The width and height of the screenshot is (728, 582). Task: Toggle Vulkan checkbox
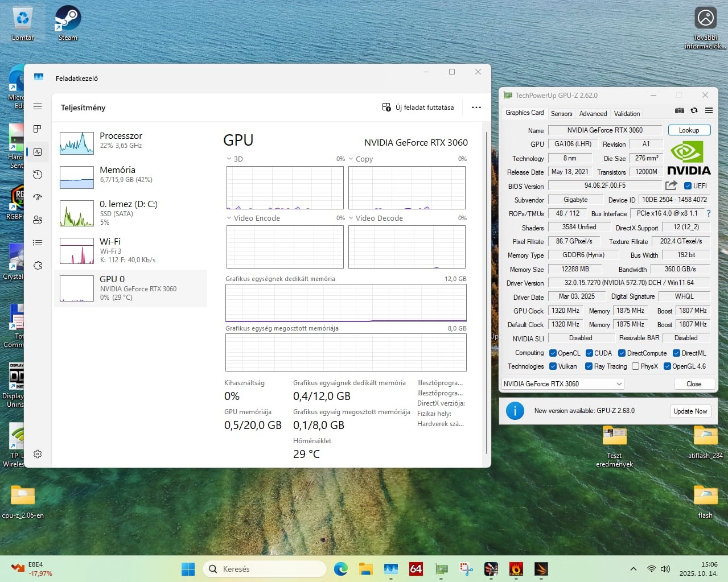pyautogui.click(x=553, y=366)
